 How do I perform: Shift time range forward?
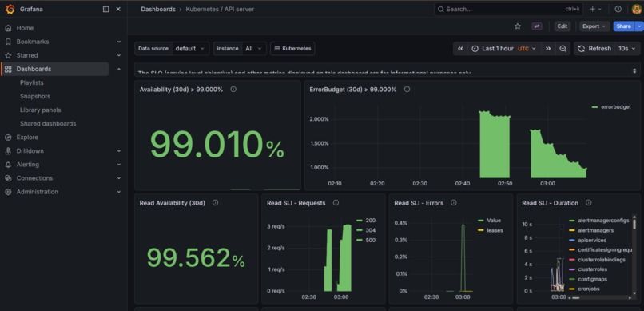pos(548,49)
